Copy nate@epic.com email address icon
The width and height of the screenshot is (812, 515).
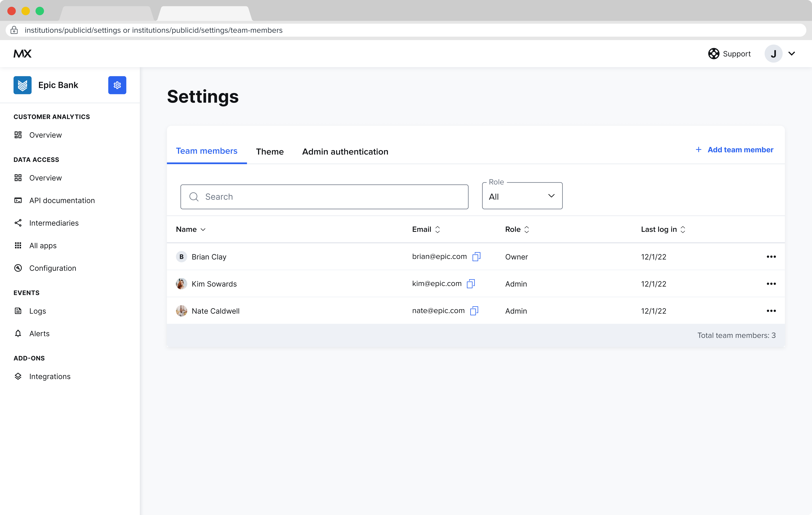[474, 311]
